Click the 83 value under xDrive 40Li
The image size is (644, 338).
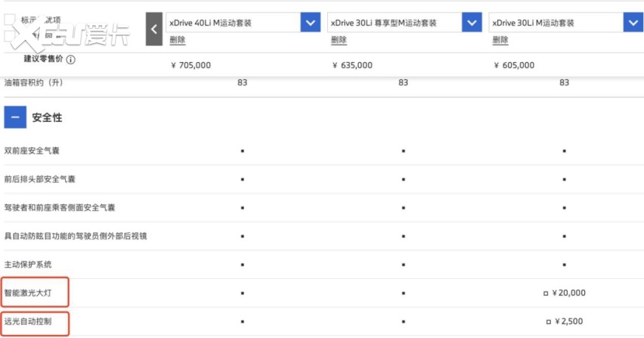[x=243, y=82]
